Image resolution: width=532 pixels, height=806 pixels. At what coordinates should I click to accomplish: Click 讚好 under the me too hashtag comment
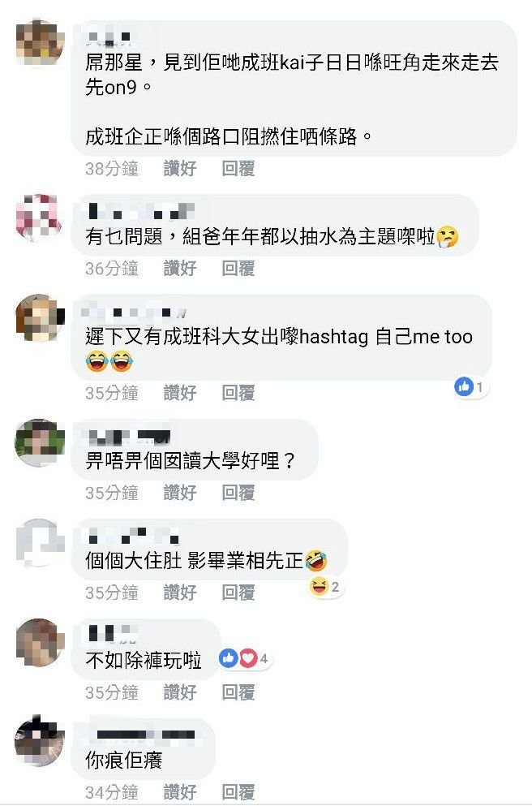pos(180,393)
